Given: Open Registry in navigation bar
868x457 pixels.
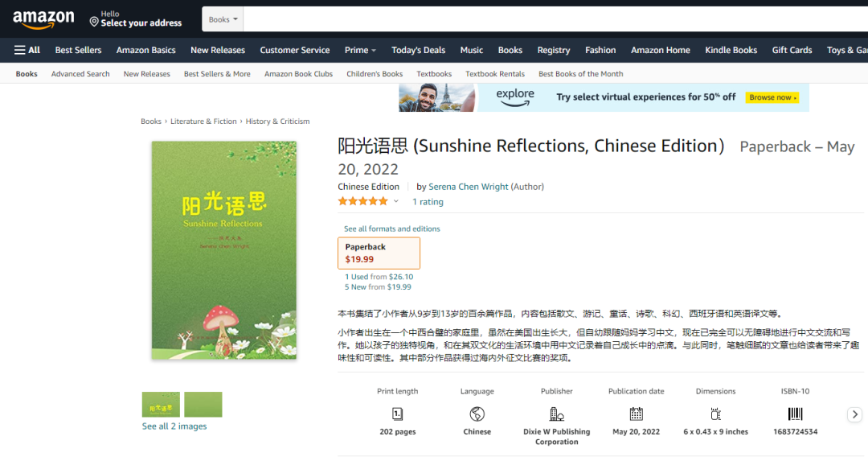Looking at the screenshot, I should [x=553, y=50].
